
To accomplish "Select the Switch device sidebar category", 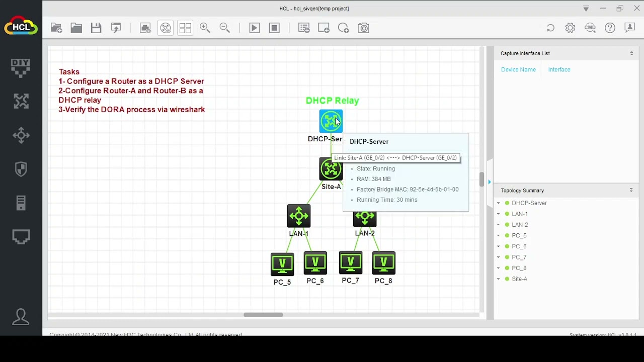I will click(21, 135).
